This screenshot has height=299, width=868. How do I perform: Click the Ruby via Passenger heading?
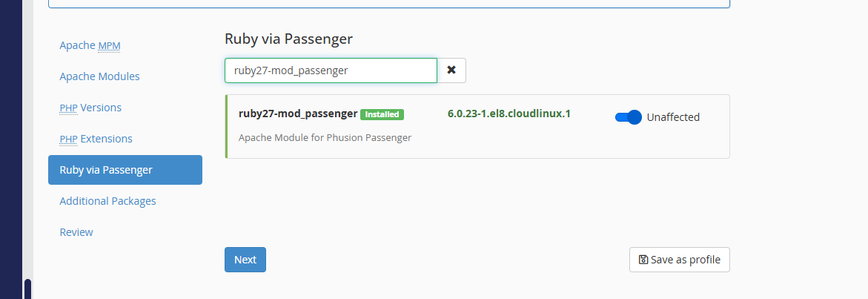(x=288, y=39)
